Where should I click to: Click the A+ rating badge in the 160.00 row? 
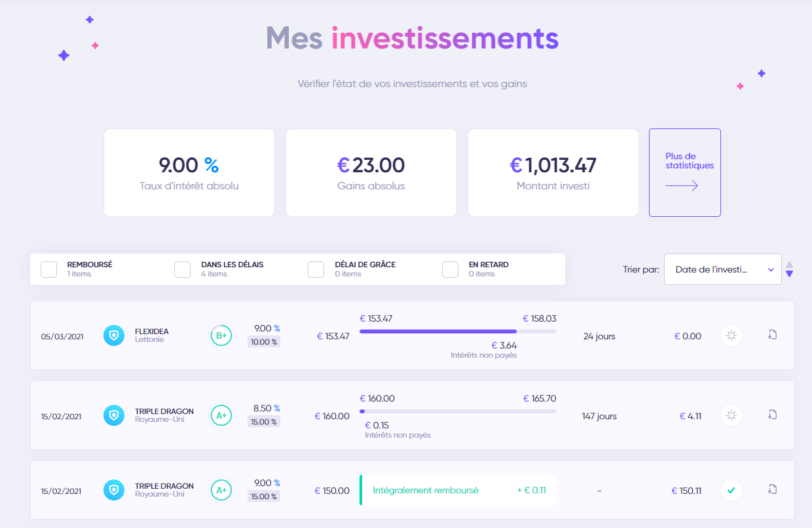point(221,415)
